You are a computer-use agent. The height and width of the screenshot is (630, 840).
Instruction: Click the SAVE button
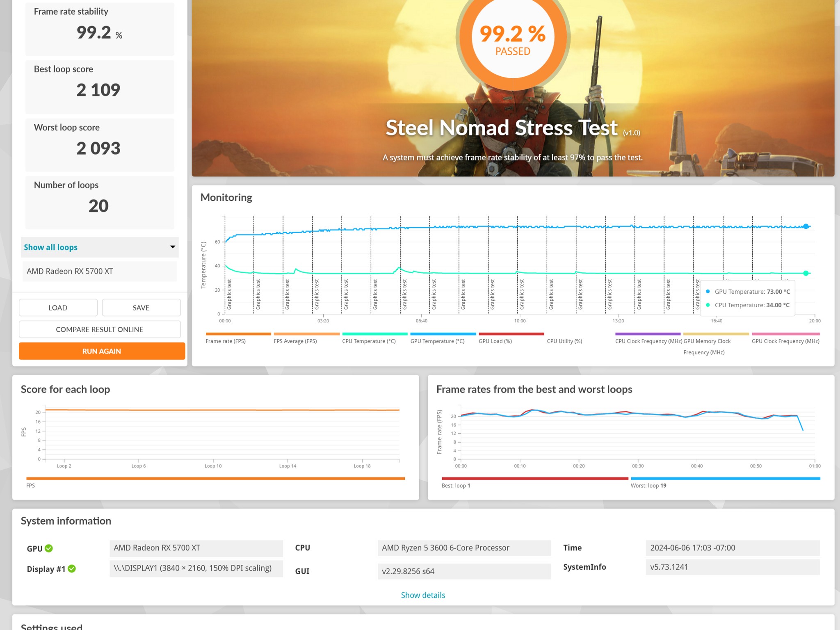pyautogui.click(x=141, y=308)
